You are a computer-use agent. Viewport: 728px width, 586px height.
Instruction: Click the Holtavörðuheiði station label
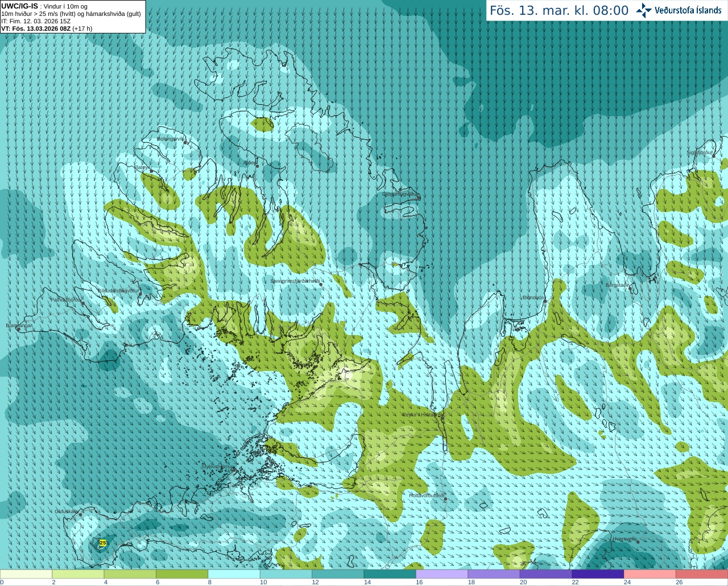(427, 496)
